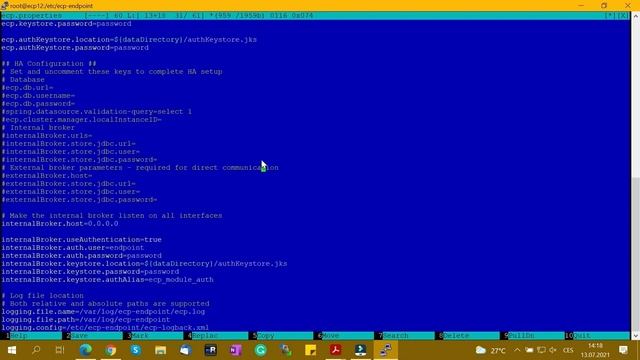This screenshot has width=640, height=360.
Task: Open Adobe Acrobat Reader from the taskbar
Action: (x=336, y=350)
